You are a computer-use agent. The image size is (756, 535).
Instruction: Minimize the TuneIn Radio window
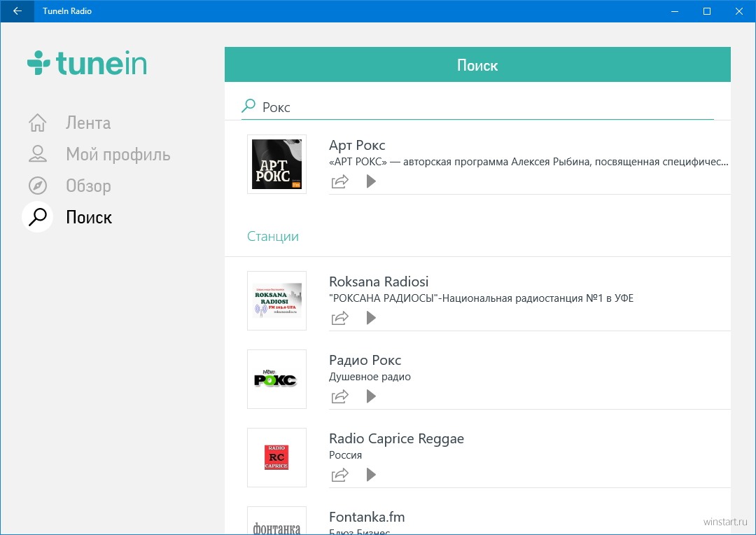click(675, 11)
